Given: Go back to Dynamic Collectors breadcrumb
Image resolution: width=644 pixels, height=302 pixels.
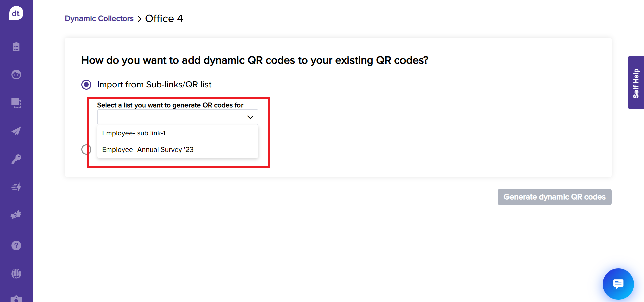Looking at the screenshot, I should 99,19.
